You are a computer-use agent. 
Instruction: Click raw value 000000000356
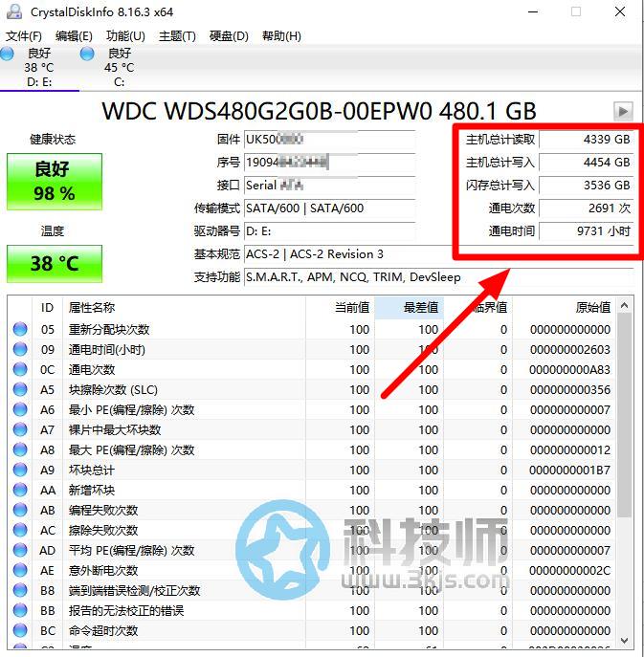coord(569,389)
